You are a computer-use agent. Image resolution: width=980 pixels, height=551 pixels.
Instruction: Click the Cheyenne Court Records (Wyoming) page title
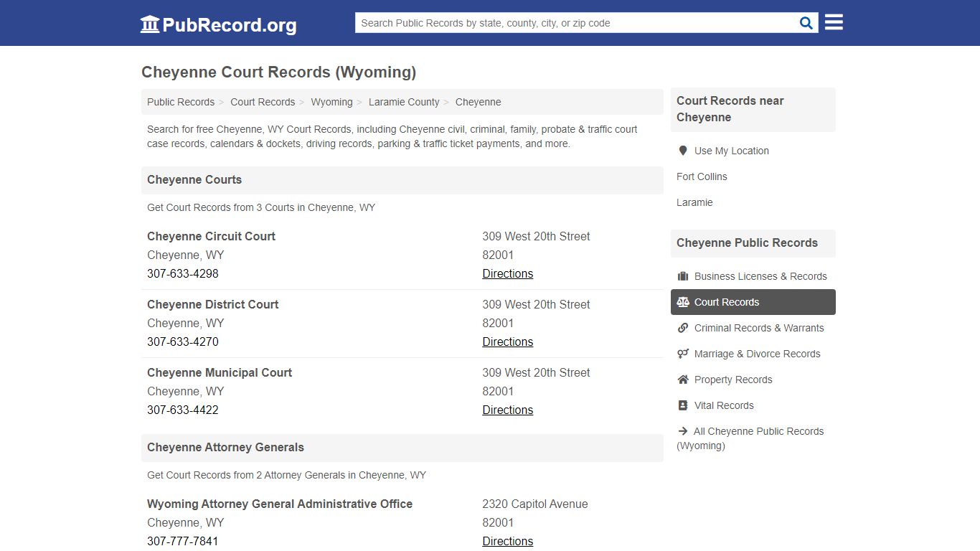click(x=278, y=72)
